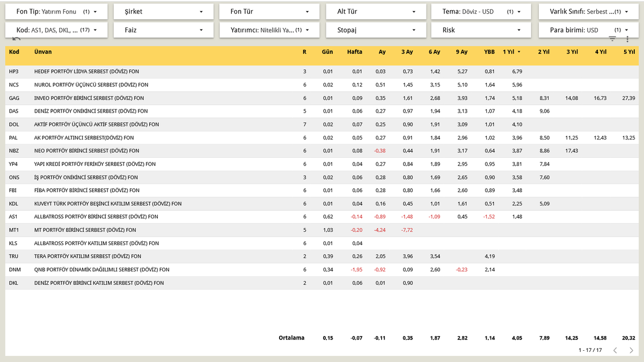The image size is (644, 362).
Task: Open the Stopaj dropdown
Action: click(x=376, y=30)
